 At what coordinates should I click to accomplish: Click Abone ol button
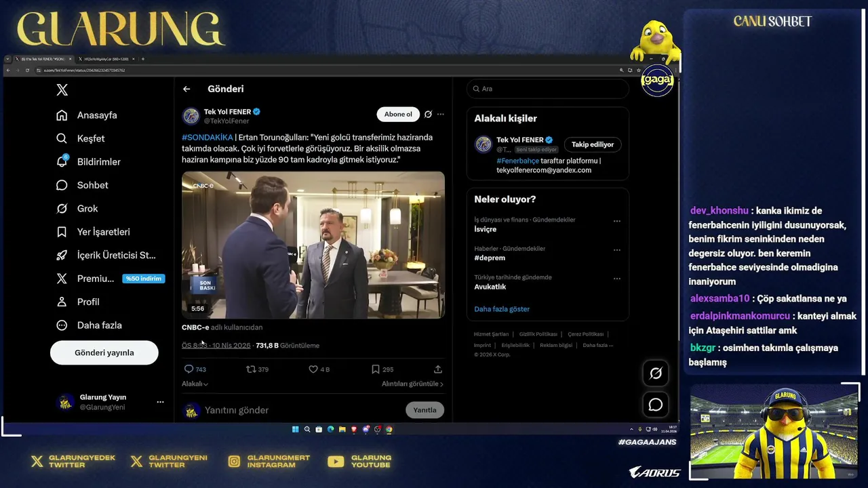pos(398,114)
